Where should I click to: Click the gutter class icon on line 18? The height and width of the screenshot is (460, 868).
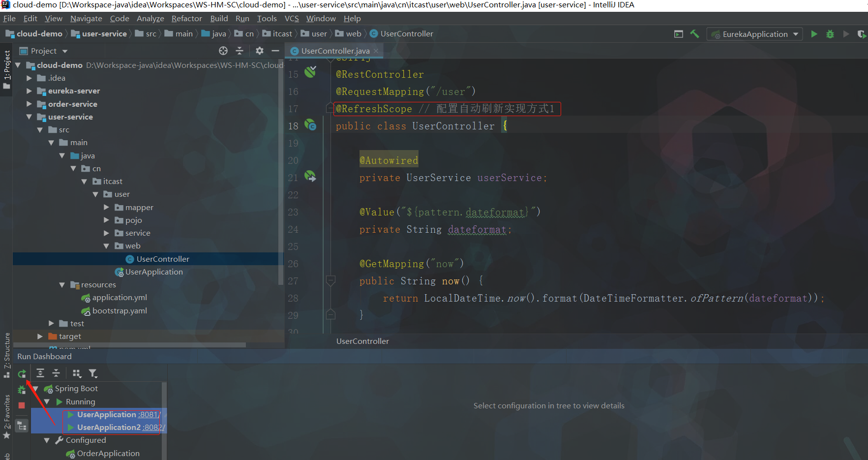pos(310,125)
